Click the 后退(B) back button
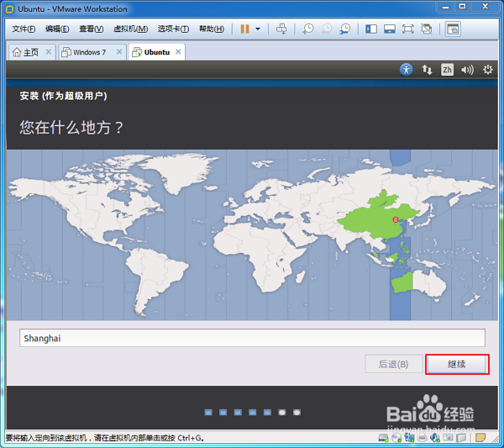 point(393,364)
